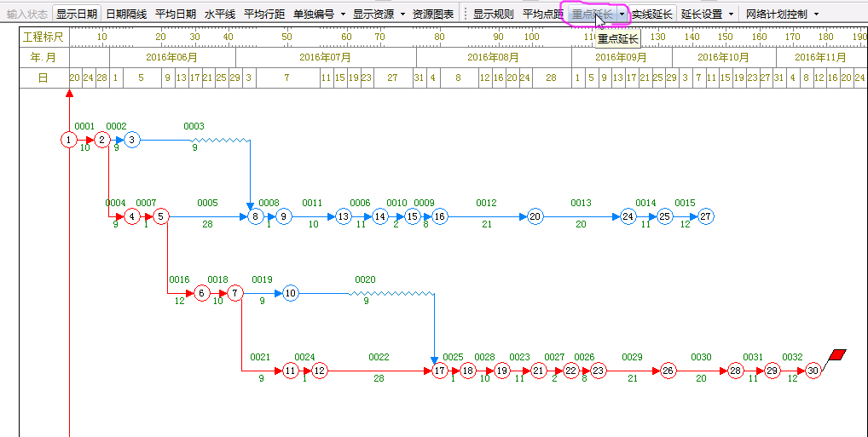
Task: Click the 2016年09月 month header
Action: coord(621,57)
